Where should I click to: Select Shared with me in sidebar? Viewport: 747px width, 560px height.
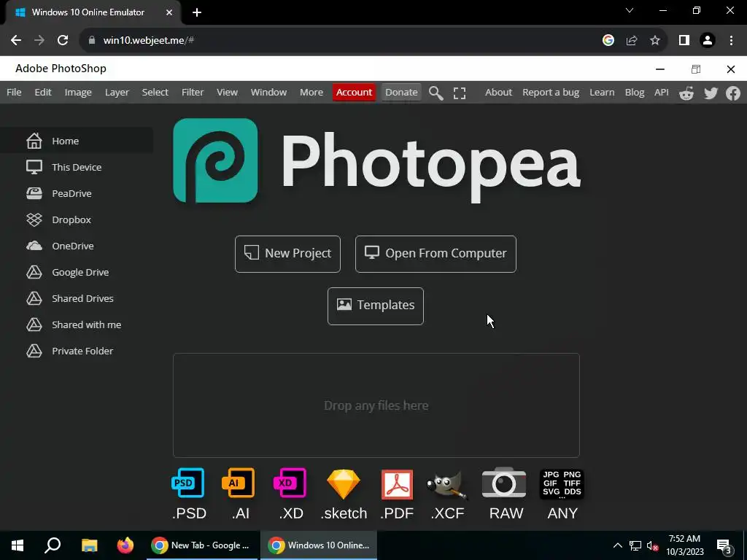77,324
